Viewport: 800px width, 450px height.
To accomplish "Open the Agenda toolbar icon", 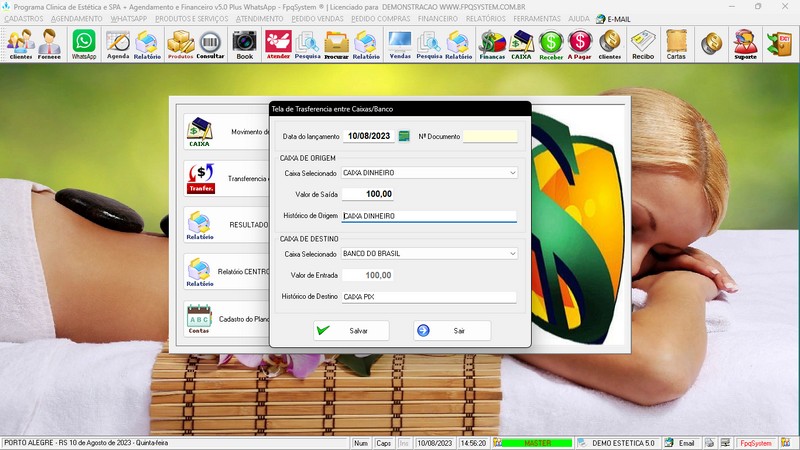I will pos(118,44).
